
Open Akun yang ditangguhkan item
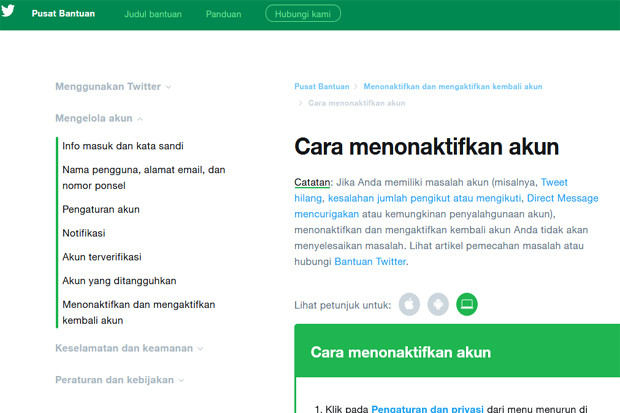click(x=119, y=280)
